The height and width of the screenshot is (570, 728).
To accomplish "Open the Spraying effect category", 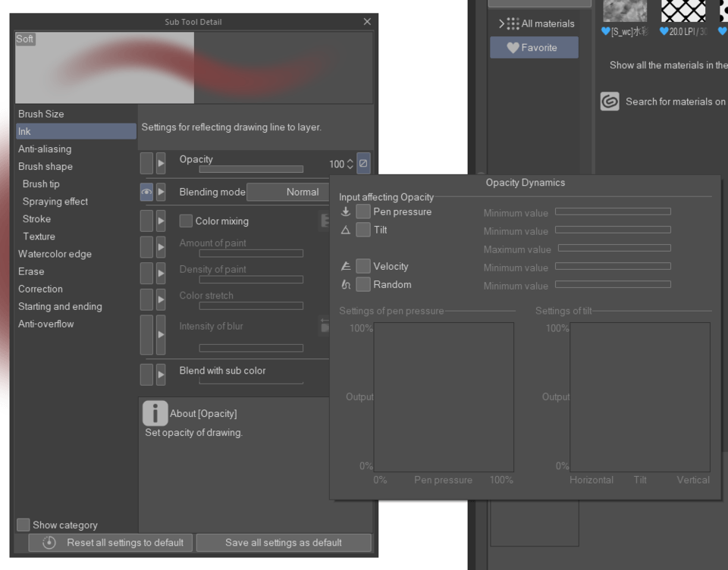I will click(x=76, y=202).
